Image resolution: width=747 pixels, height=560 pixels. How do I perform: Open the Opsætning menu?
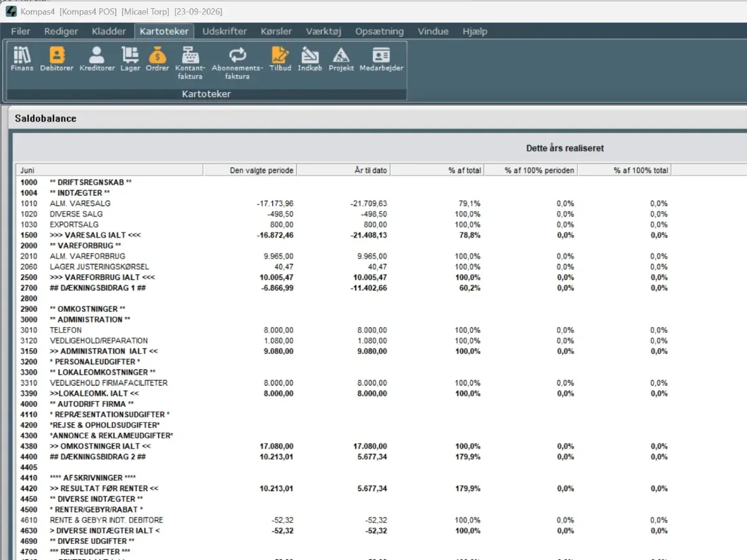(379, 32)
